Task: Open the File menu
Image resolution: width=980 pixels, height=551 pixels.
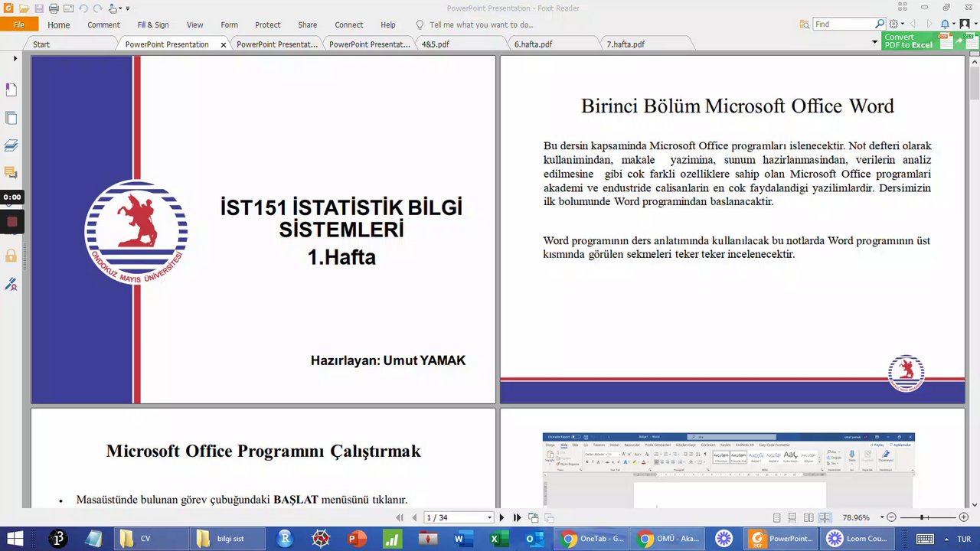Action: [x=19, y=24]
